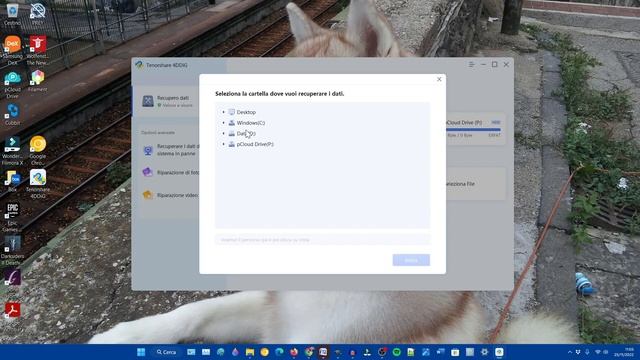This screenshot has height=360, width=640.
Task: Open the Cestino recycle bin desktop icon
Action: point(12,14)
